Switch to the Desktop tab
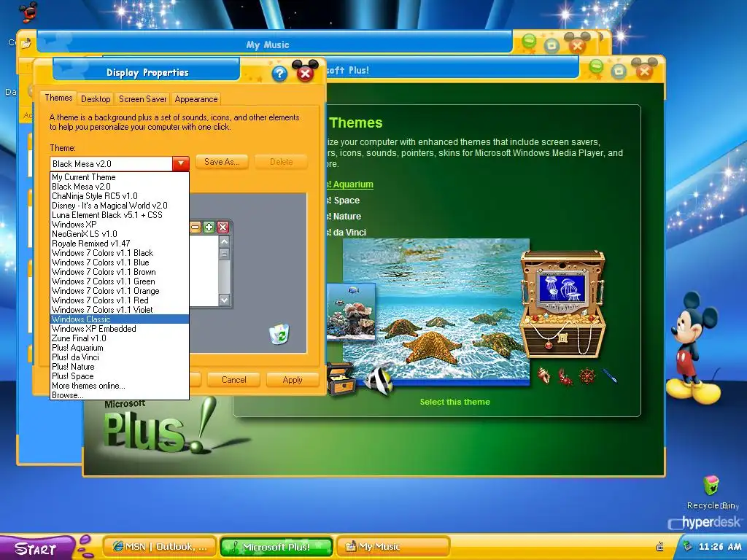 coord(96,98)
